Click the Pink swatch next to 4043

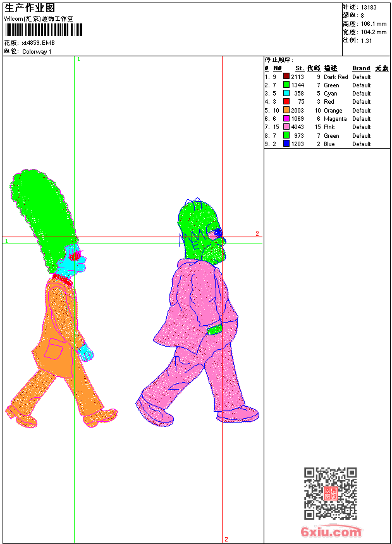click(x=286, y=127)
